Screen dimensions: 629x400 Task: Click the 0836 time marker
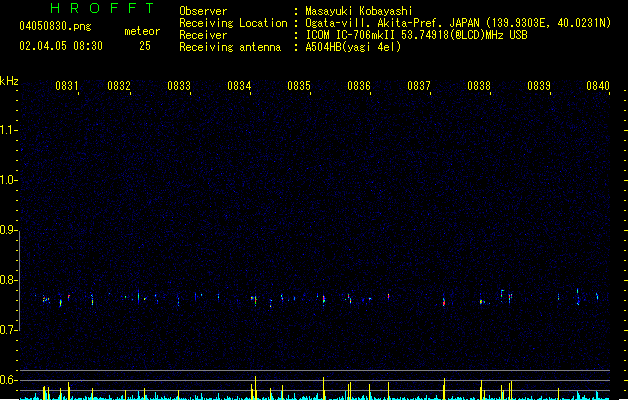[359, 86]
